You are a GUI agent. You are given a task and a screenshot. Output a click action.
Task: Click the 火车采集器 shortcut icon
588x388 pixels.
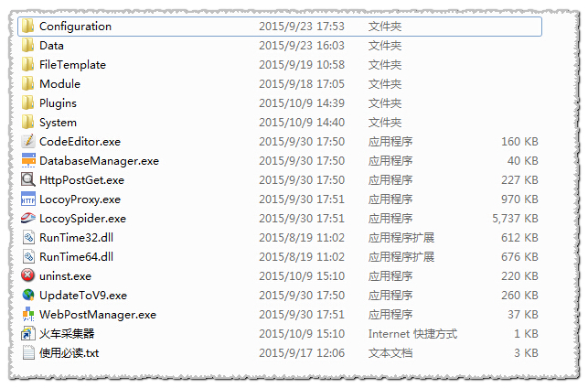tap(28, 333)
